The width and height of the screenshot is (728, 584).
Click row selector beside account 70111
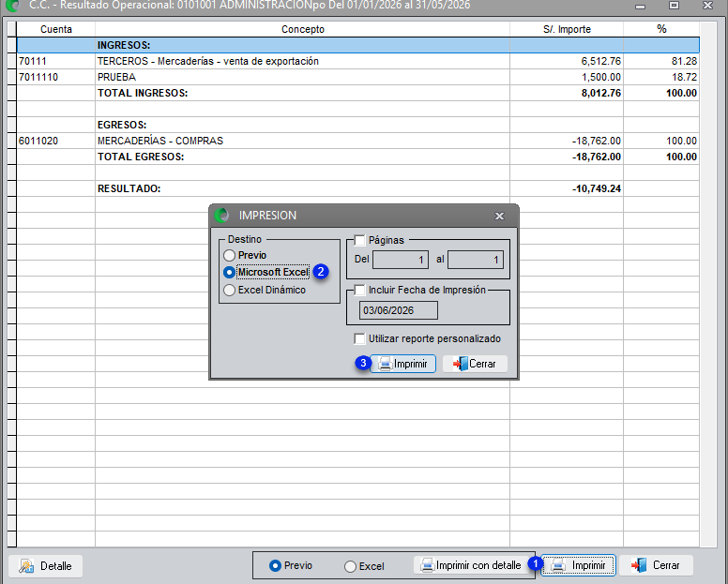[x=11, y=61]
